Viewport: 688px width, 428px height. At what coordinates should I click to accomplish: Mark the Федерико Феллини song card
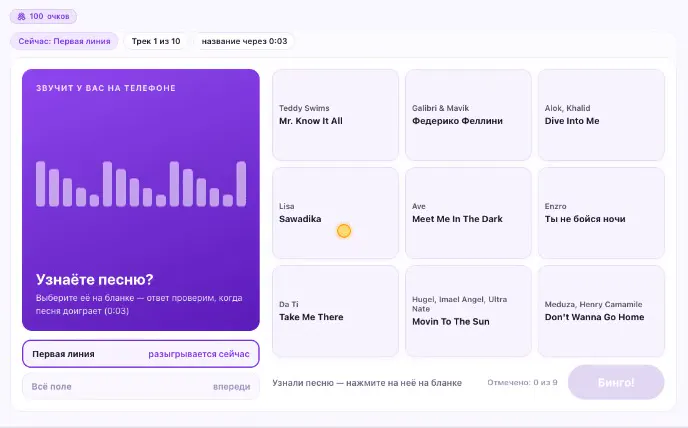468,115
